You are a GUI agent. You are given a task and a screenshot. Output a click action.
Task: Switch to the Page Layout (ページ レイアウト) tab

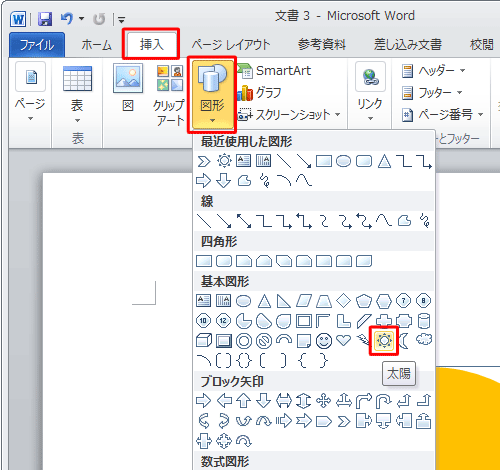point(231,45)
